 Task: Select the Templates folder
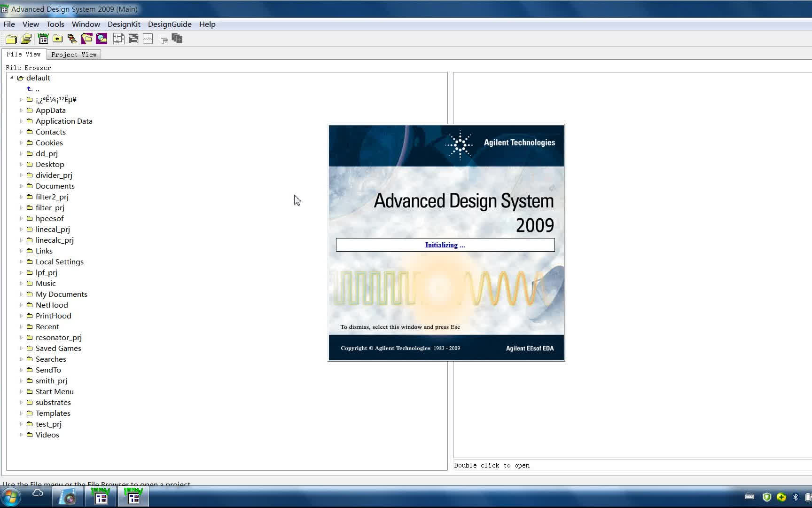click(x=53, y=413)
